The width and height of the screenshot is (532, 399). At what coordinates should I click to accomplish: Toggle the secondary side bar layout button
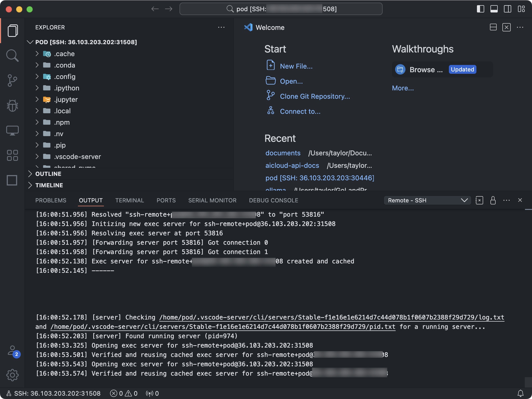[508, 9]
